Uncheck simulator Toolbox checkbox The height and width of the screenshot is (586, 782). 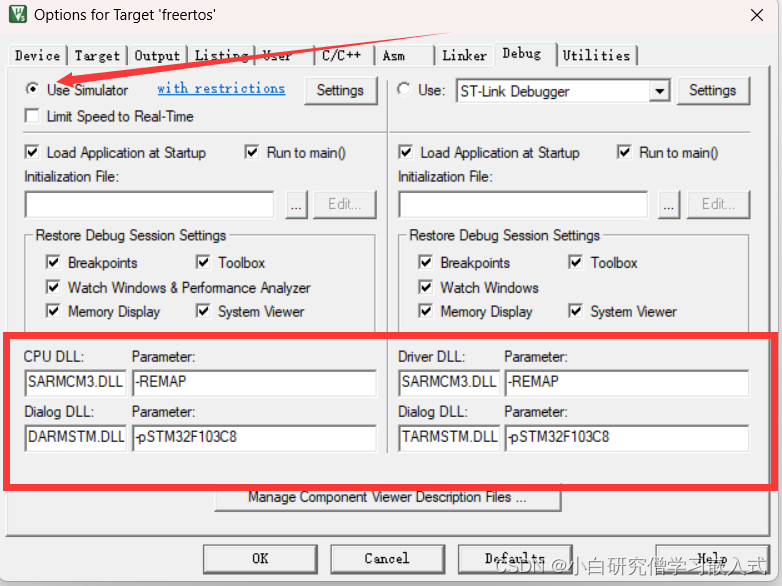203,262
